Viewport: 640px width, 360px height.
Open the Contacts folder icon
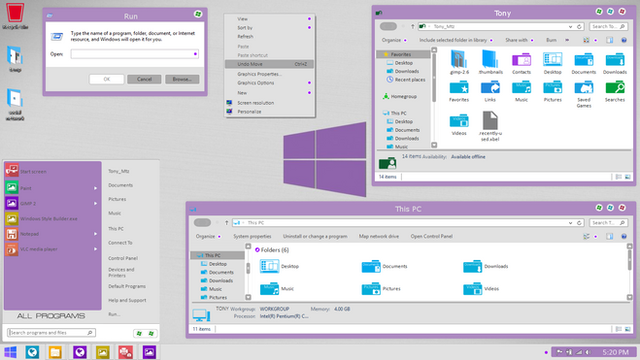(521, 63)
